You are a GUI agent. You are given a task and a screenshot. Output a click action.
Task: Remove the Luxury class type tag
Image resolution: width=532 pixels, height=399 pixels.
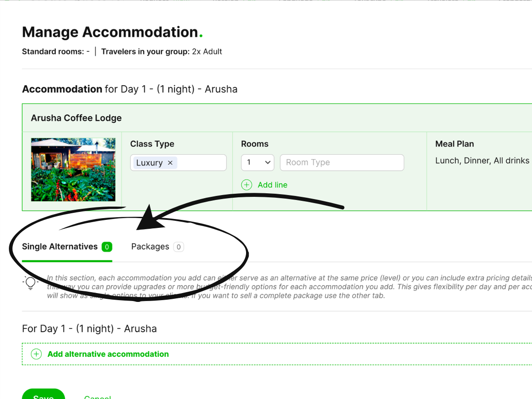170,163
